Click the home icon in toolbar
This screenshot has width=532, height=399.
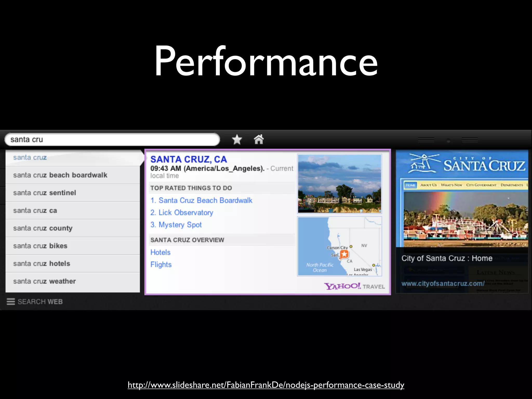click(x=259, y=139)
